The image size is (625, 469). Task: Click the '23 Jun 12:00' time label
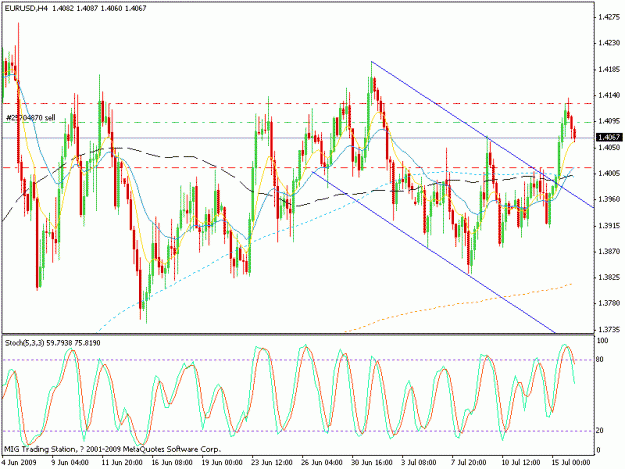(x=272, y=462)
